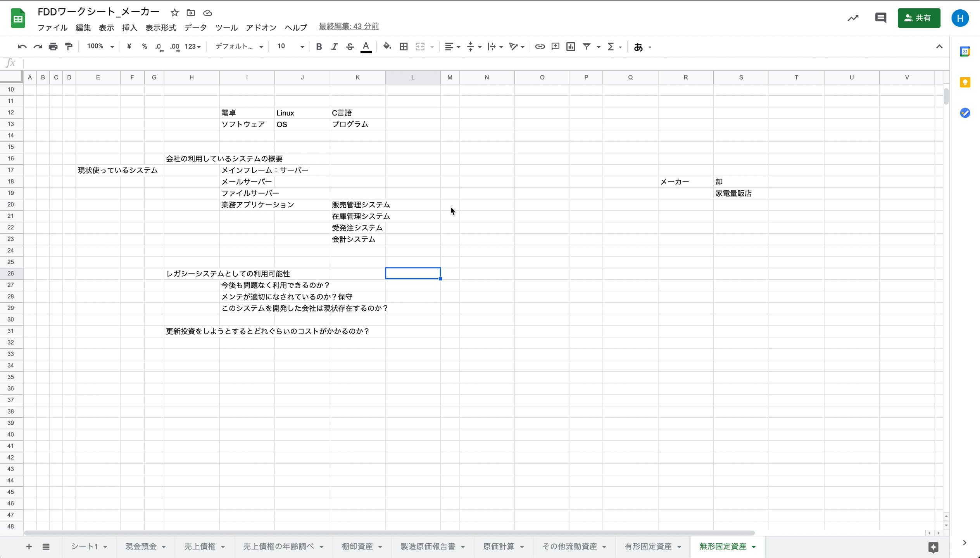
Task: Insert a link using the toolbar icon
Action: point(539,46)
